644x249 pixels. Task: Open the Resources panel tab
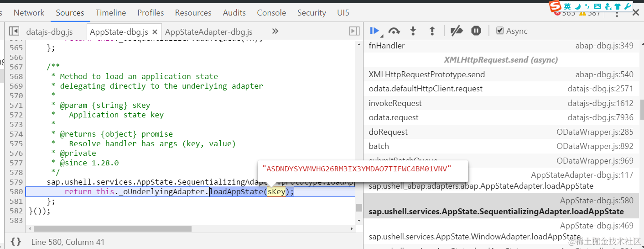point(193,13)
